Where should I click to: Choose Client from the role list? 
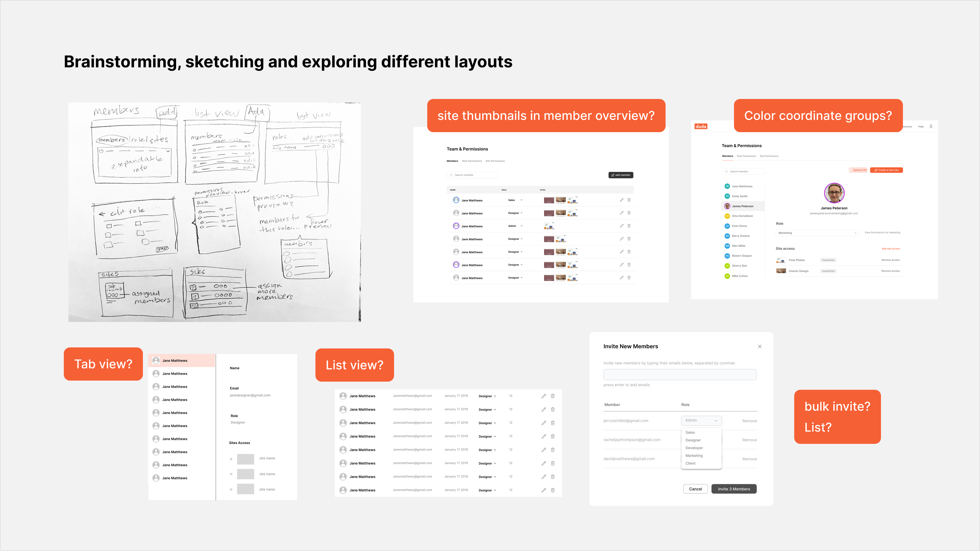[x=690, y=464]
